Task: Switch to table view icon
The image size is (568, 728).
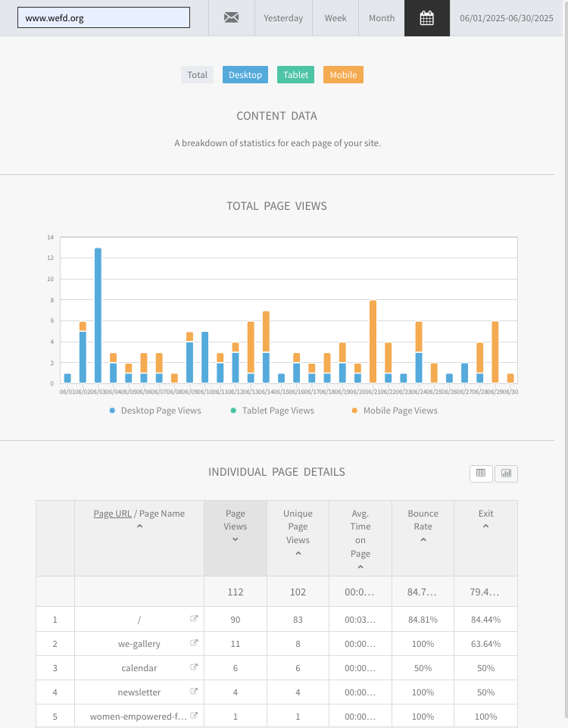Action: click(481, 473)
